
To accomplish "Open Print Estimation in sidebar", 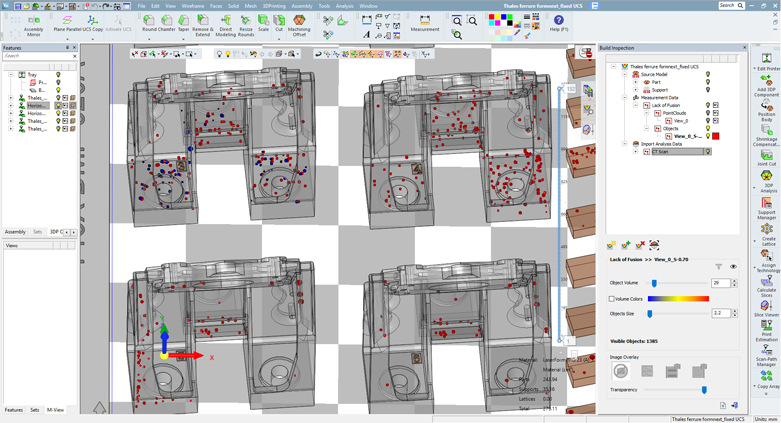I will pyautogui.click(x=767, y=331).
